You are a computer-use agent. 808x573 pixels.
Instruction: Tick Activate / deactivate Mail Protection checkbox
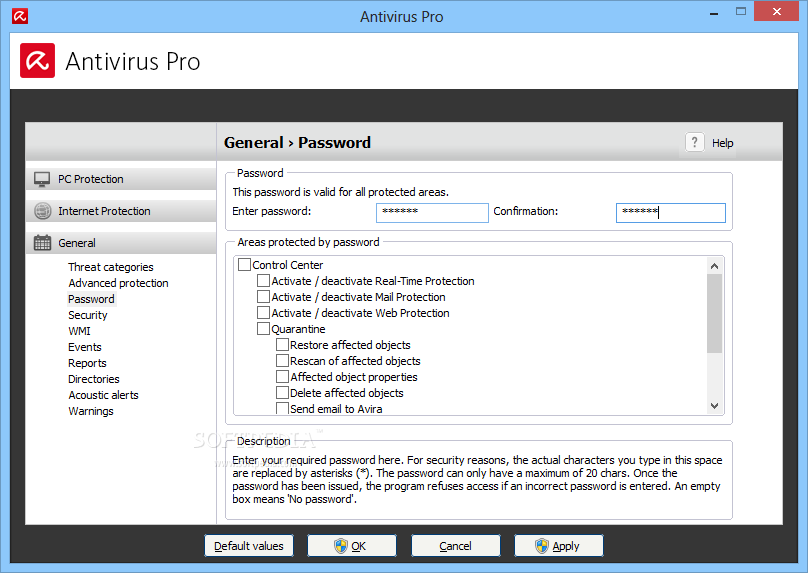[x=263, y=297]
